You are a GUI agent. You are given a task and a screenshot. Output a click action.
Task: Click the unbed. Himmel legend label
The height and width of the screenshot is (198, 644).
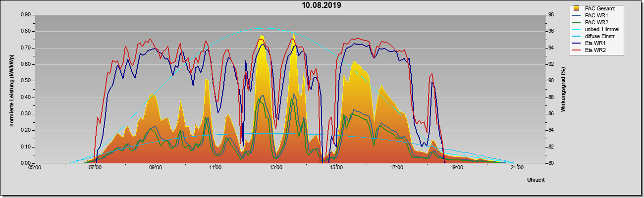click(602, 29)
